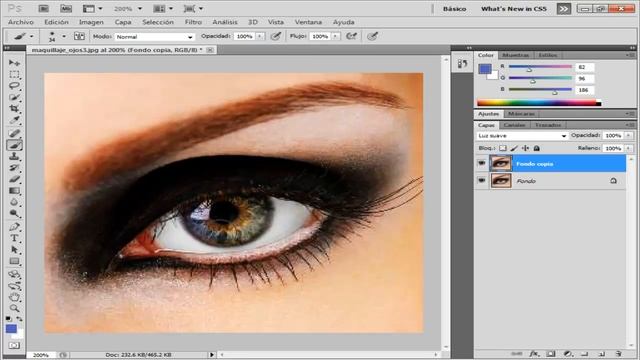Open the brush opacity slider arrow

[260, 36]
